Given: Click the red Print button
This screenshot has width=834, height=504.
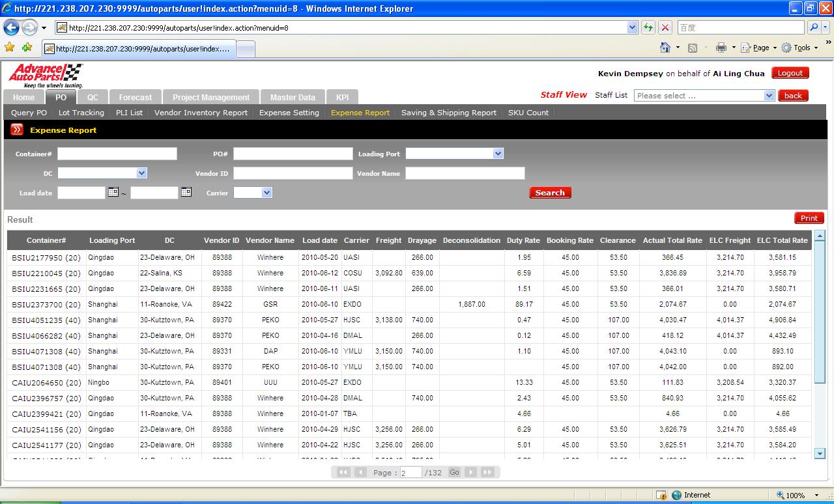Looking at the screenshot, I should tap(809, 218).
